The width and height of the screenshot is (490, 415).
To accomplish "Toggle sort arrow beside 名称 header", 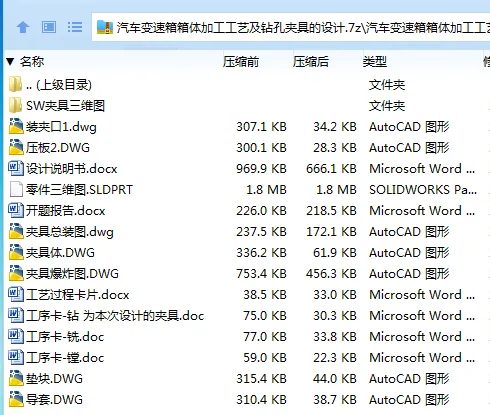I will pyautogui.click(x=10, y=62).
